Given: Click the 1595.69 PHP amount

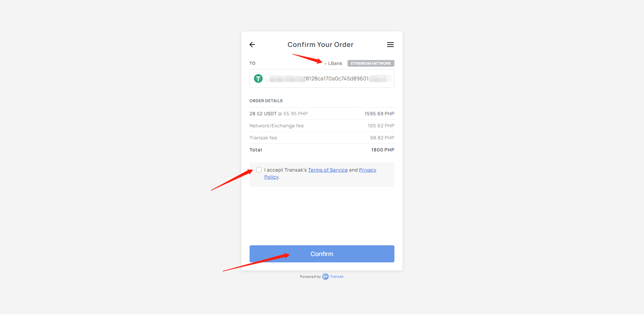Looking at the screenshot, I should coord(379,114).
